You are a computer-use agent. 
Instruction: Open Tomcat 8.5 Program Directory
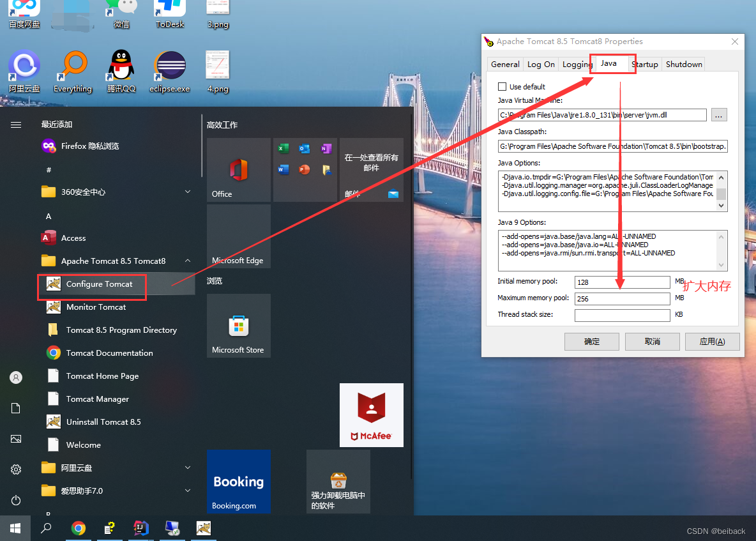pos(116,330)
